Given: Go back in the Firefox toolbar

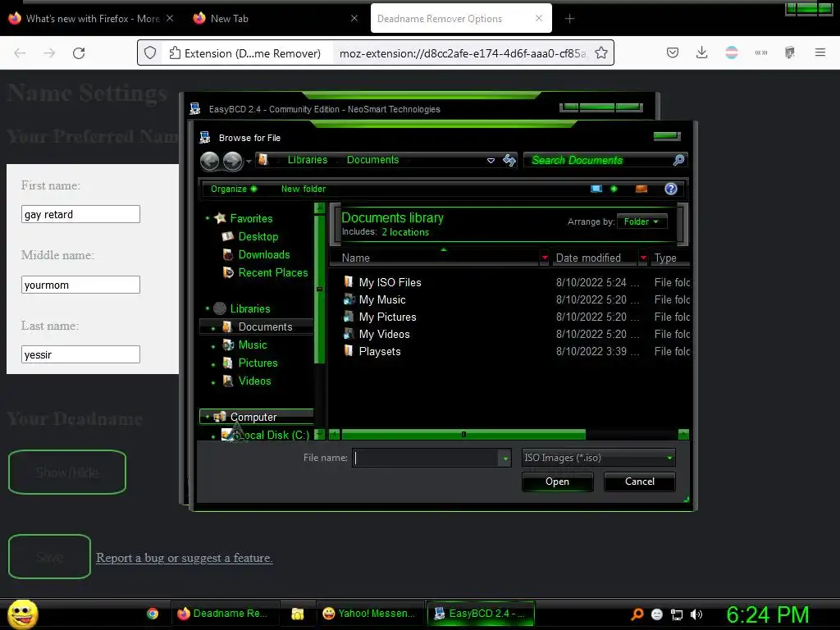Looking at the screenshot, I should pyautogui.click(x=20, y=53).
